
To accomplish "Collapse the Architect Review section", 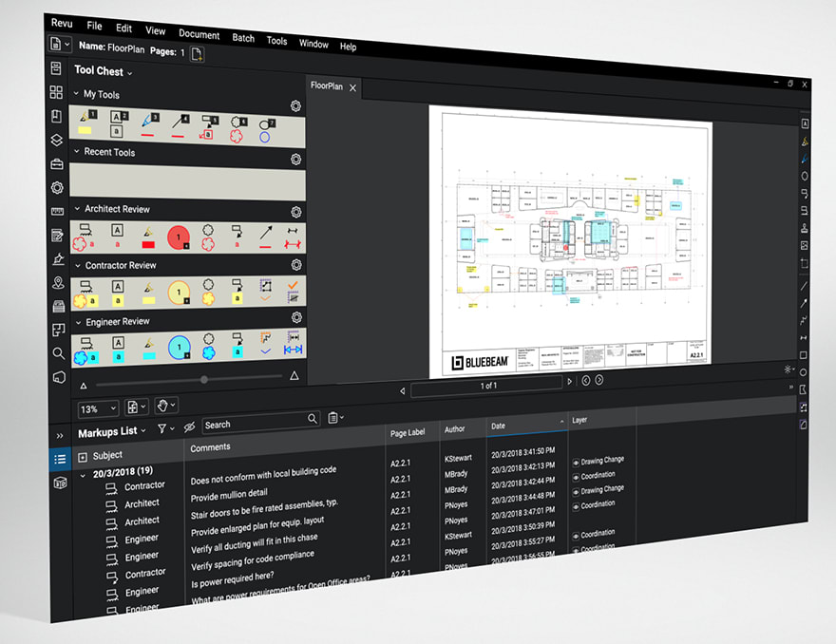I will coord(77,208).
